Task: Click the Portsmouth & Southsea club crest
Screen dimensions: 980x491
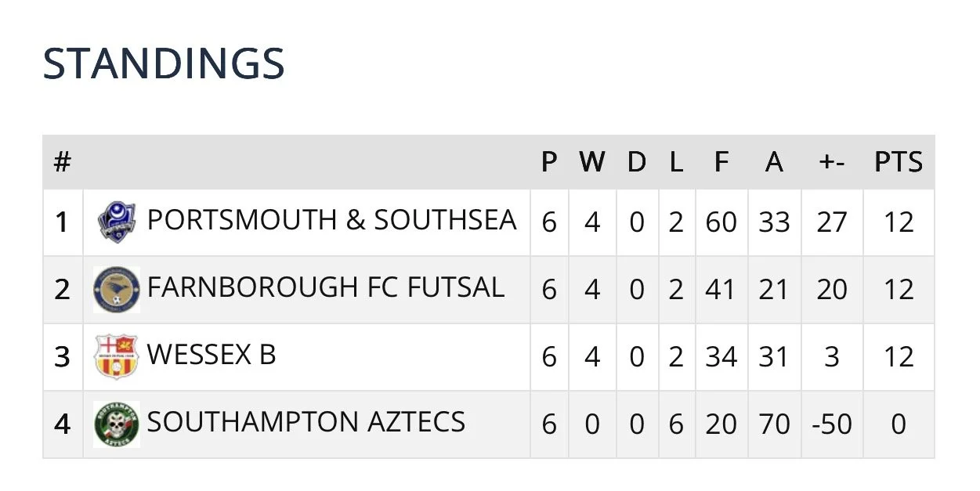Action: coord(117,222)
